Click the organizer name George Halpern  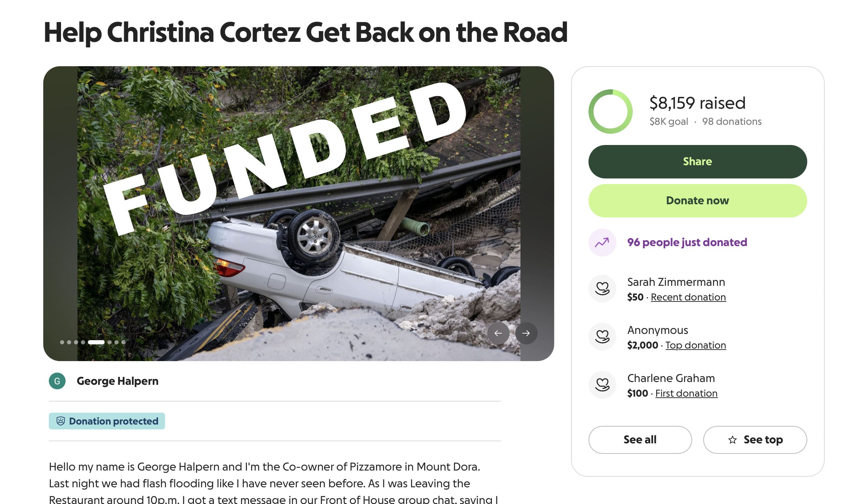pyautogui.click(x=118, y=381)
